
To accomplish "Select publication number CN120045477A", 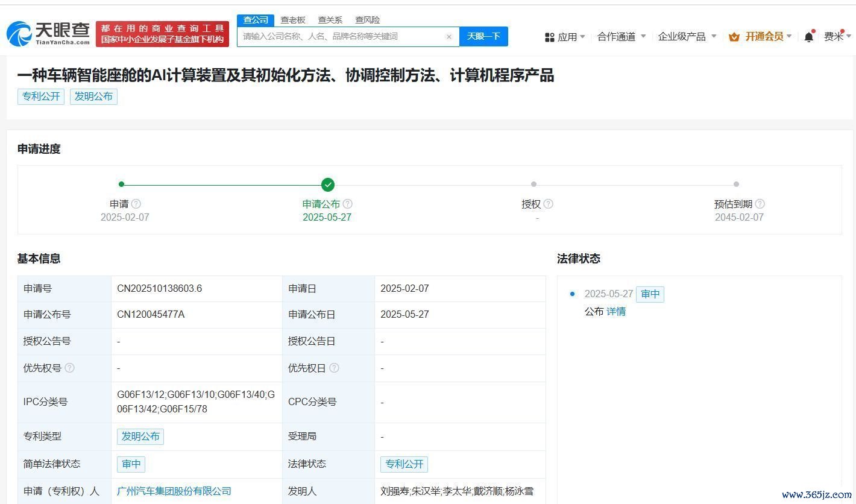I will tap(151, 315).
